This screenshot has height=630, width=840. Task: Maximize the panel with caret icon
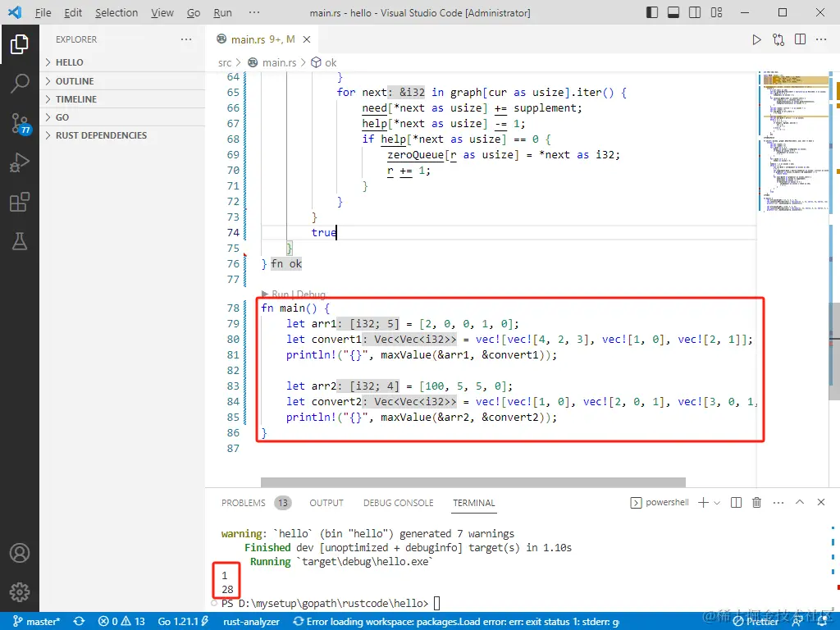click(x=800, y=502)
